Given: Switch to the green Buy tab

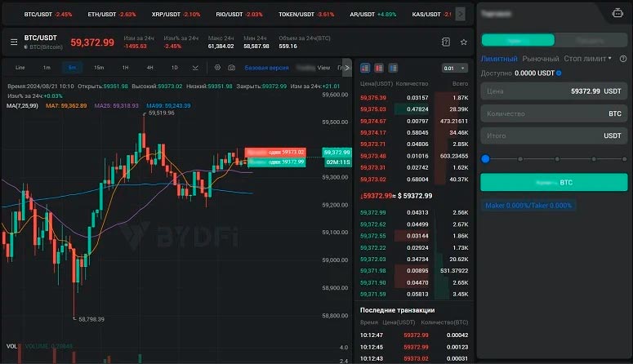Looking at the screenshot, I should click(x=518, y=40).
